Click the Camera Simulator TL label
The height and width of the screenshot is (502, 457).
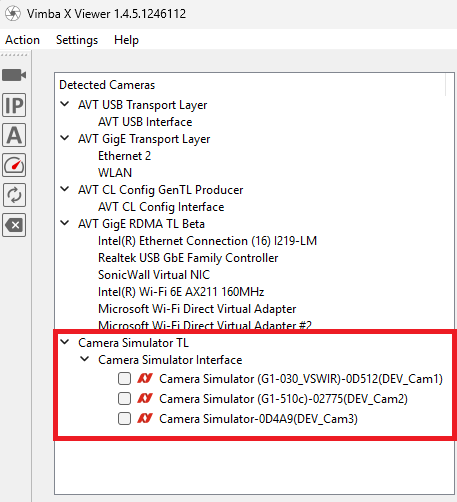pyautogui.click(x=133, y=343)
